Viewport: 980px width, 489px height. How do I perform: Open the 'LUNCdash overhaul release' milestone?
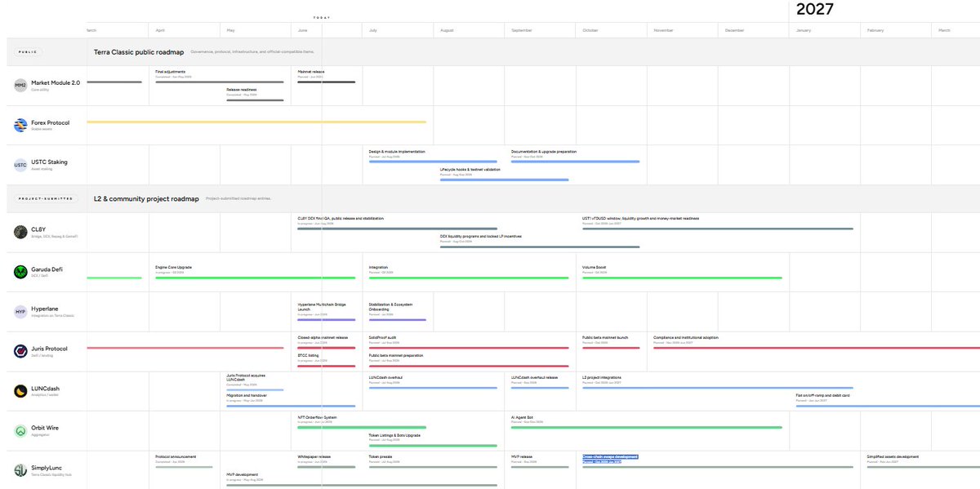[535, 377]
